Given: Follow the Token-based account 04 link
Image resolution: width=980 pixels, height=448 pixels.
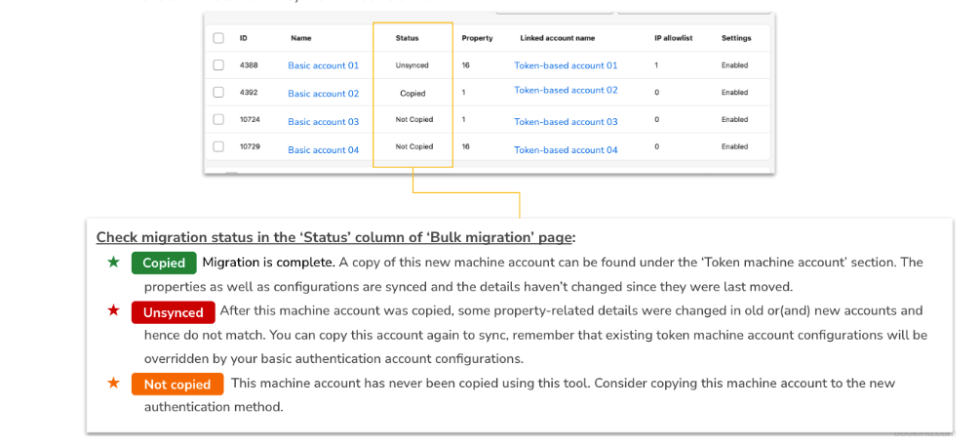Looking at the screenshot, I should (x=566, y=150).
